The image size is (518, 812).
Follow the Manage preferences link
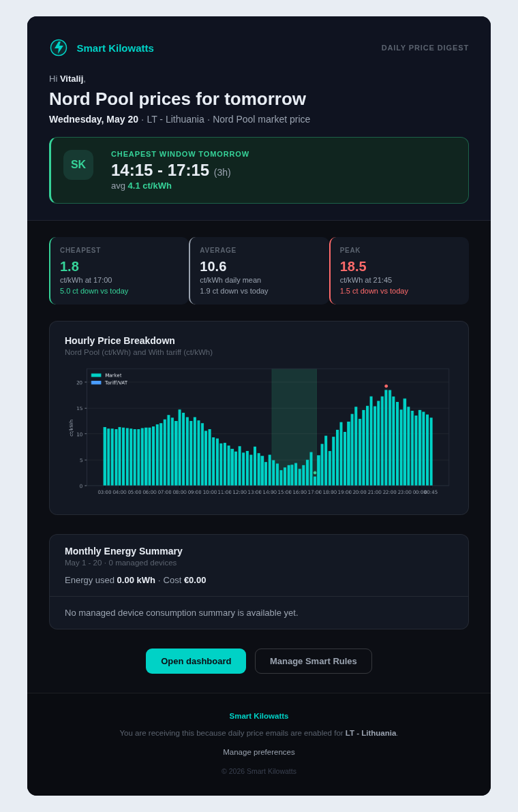[259, 752]
